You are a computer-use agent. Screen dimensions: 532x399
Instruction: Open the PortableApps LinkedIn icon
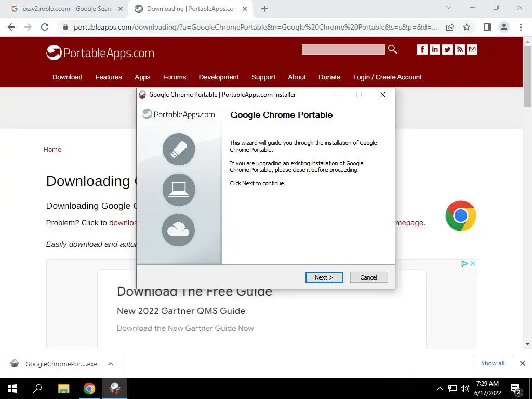pos(435,49)
